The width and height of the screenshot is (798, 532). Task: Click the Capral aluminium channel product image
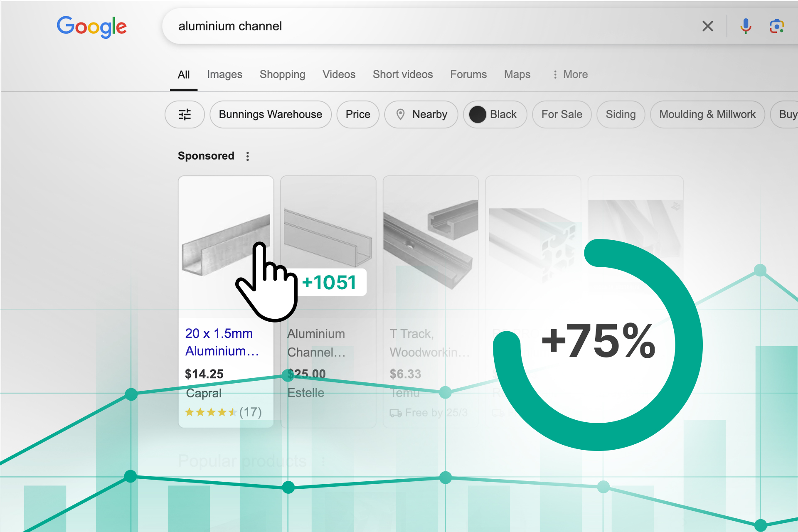tap(216, 249)
